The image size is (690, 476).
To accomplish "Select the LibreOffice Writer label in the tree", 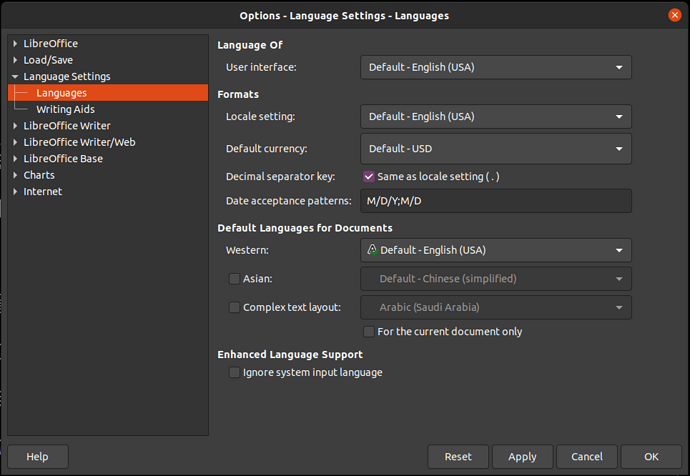I will [x=67, y=126].
